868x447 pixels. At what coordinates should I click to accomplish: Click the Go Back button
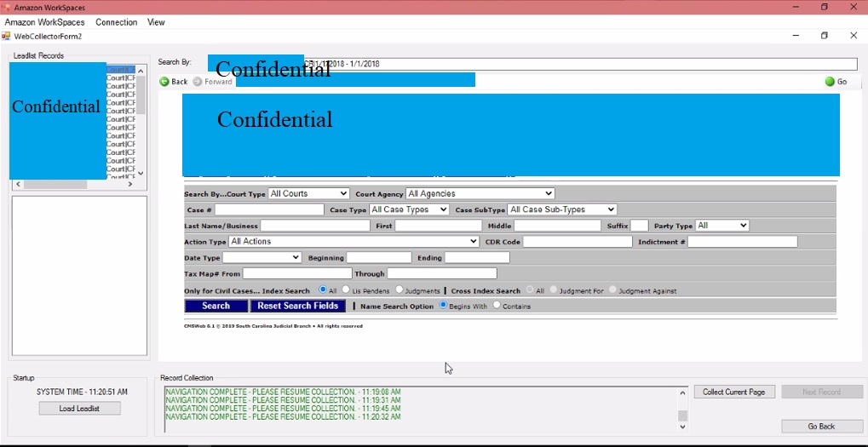pyautogui.click(x=821, y=426)
